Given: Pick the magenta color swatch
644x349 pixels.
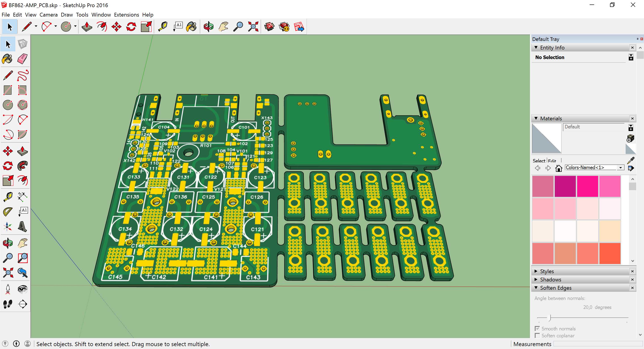Looking at the screenshot, I should pyautogui.click(x=565, y=186).
